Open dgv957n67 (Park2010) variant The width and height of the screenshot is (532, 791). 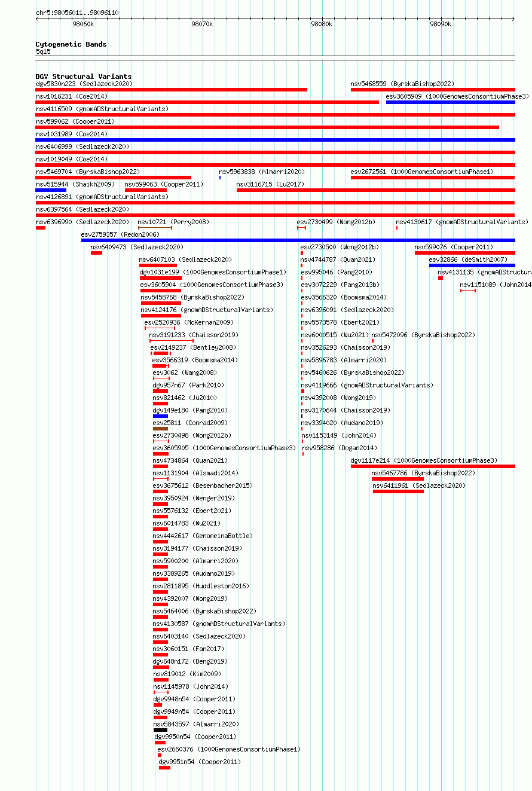pos(189,386)
